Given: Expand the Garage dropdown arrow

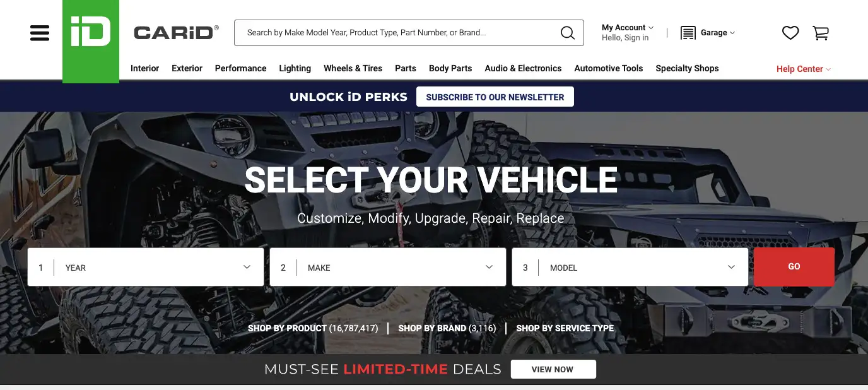Looking at the screenshot, I should click(732, 33).
